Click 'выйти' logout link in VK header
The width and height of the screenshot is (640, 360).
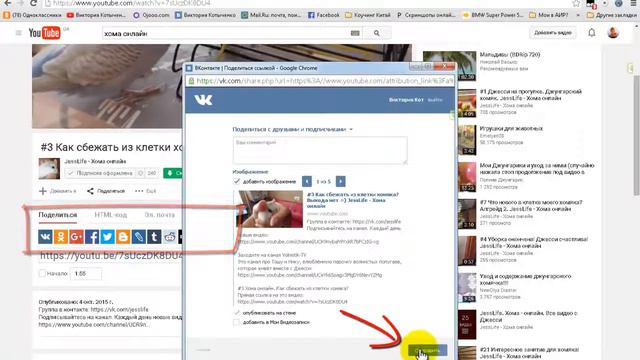pyautogui.click(x=435, y=100)
